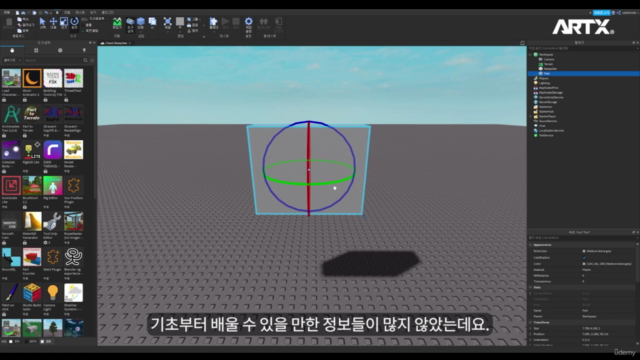Open the Color picker grey square in ribbon
Image resolution: width=640 pixels, height=360 pixels.
pyautogui.click(x=180, y=21)
